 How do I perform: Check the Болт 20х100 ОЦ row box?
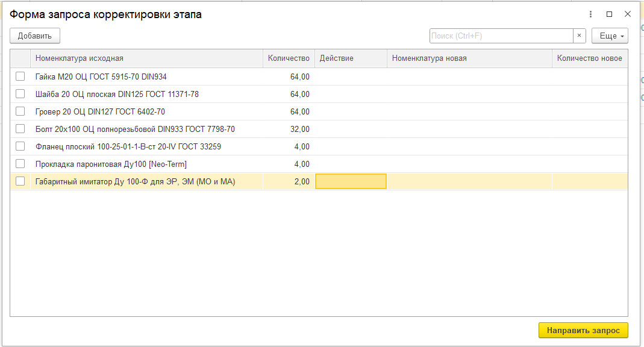click(20, 129)
